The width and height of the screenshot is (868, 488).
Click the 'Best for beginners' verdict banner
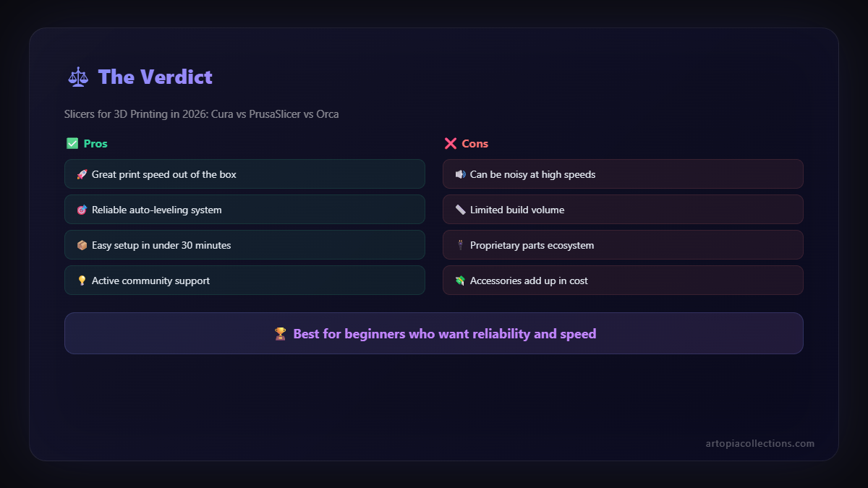tap(434, 333)
